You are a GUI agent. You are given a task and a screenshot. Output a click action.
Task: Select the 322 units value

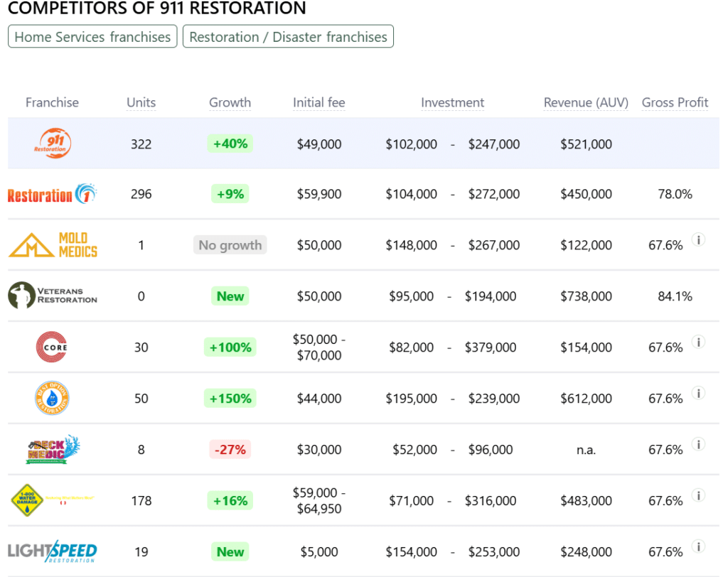(141, 144)
